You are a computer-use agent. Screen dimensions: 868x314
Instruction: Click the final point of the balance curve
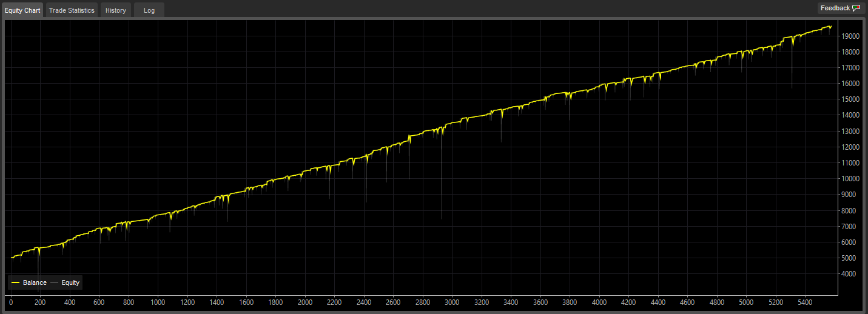(830, 27)
